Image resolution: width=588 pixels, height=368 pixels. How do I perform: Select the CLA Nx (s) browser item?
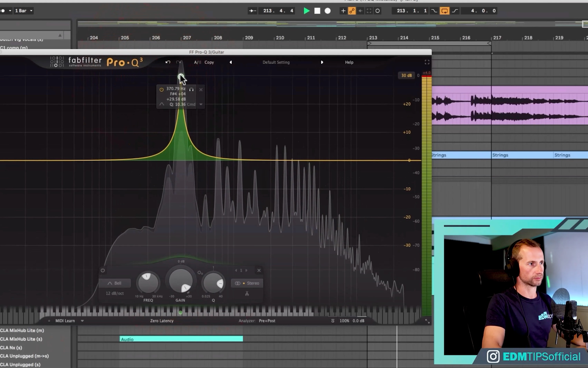click(11, 348)
